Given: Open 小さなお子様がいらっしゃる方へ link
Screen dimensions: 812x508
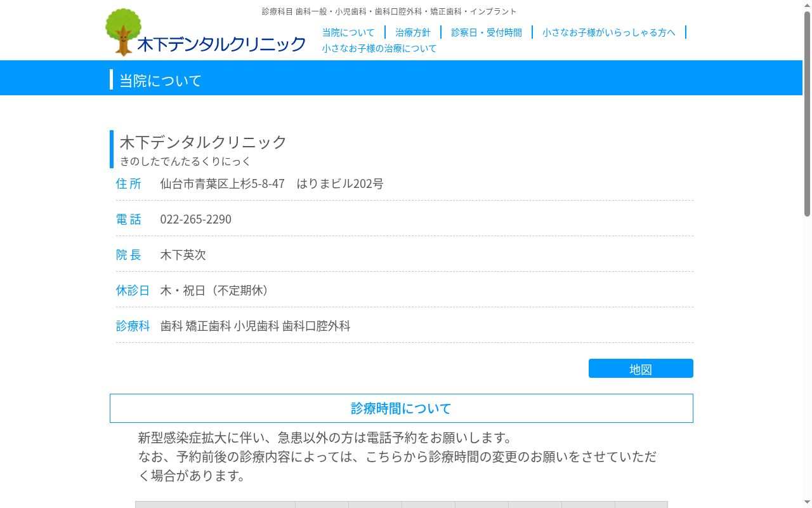Looking at the screenshot, I should [x=609, y=32].
